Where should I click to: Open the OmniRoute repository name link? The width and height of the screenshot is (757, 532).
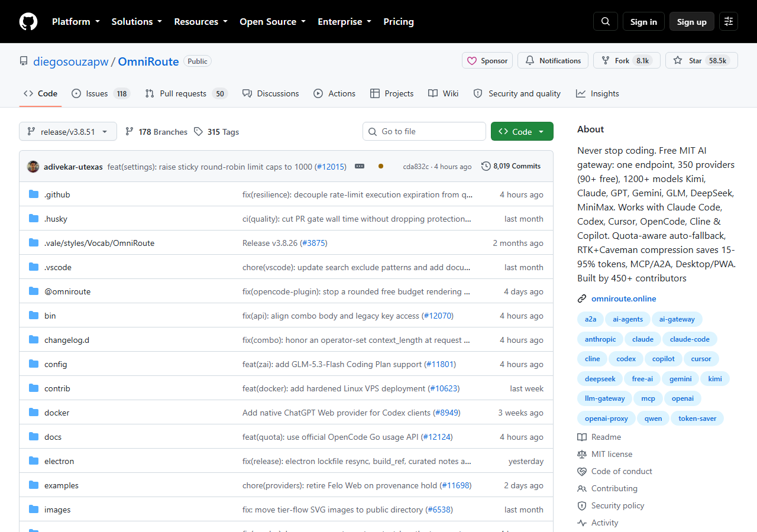(x=148, y=61)
